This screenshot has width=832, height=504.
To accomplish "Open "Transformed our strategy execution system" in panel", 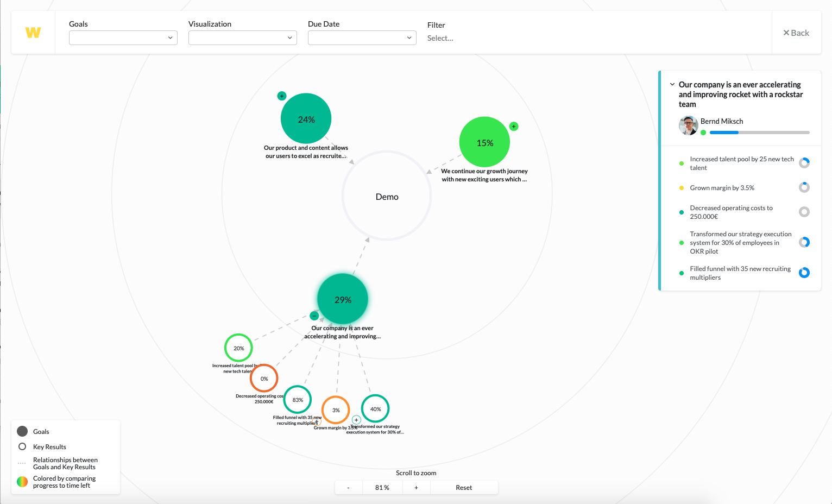I will [x=741, y=243].
